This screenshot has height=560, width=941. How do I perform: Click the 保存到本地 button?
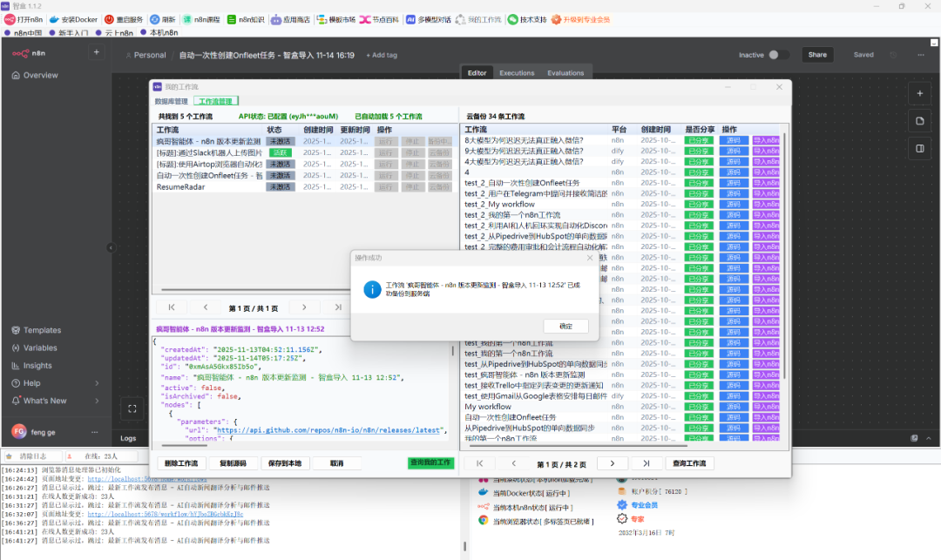(284, 463)
